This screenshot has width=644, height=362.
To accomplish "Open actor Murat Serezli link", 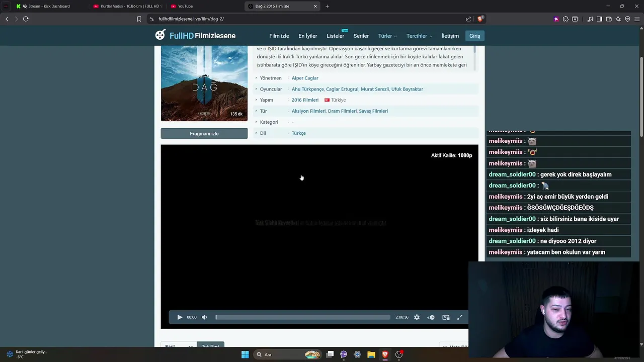I will click(375, 89).
